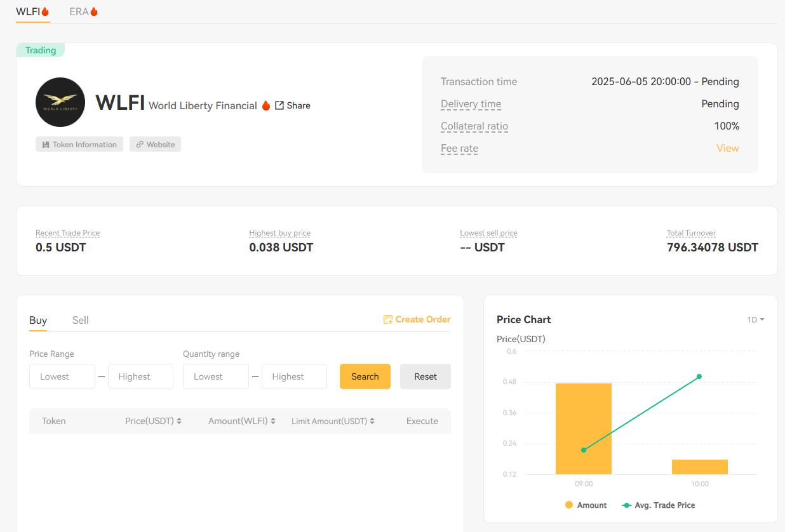The image size is (785, 532).
Task: Click the Delivery time label
Action: pos(471,104)
